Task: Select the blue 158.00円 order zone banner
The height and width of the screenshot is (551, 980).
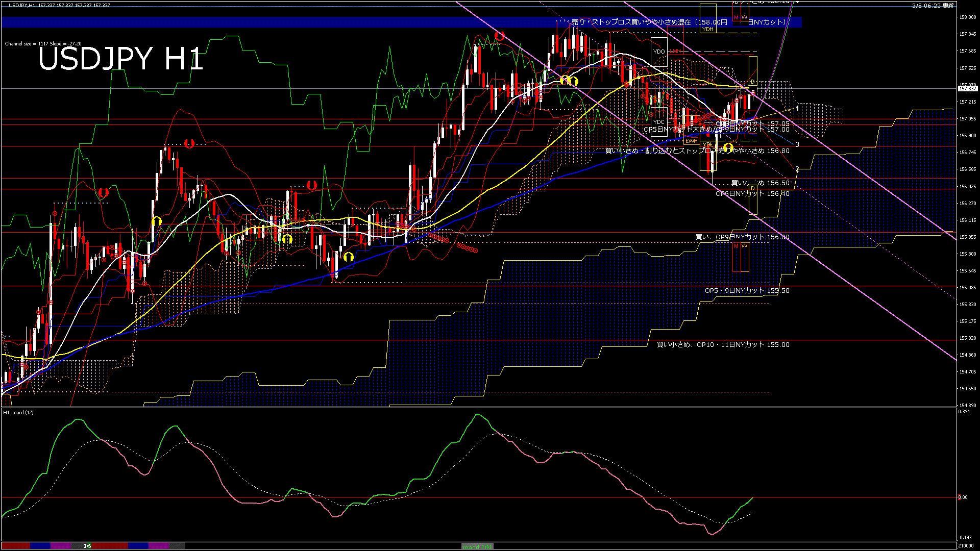Action: [x=306, y=22]
